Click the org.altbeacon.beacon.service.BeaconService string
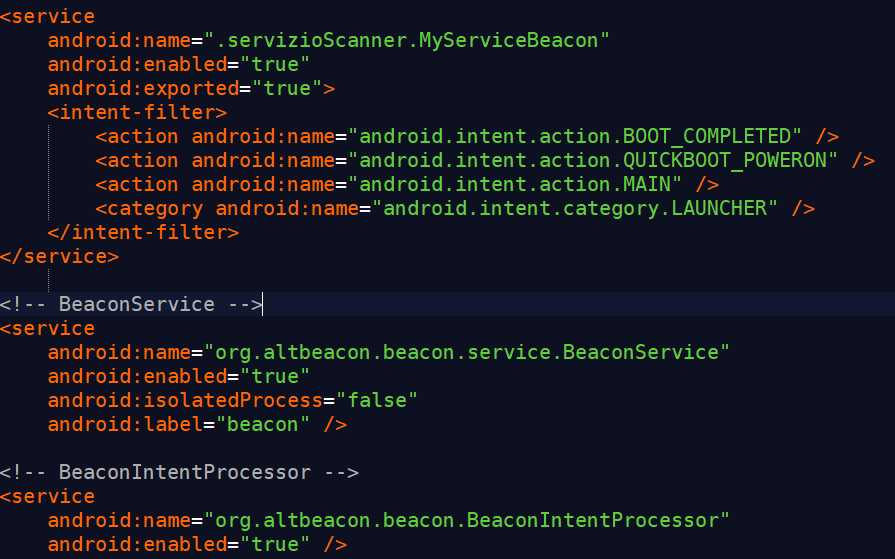This screenshot has height=559, width=895. 466,352
